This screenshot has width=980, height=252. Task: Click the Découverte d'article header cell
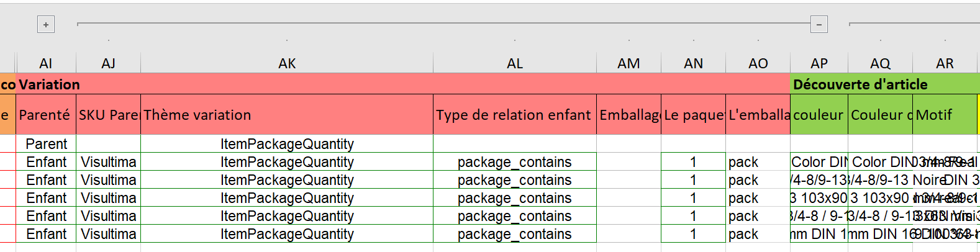(x=885, y=84)
